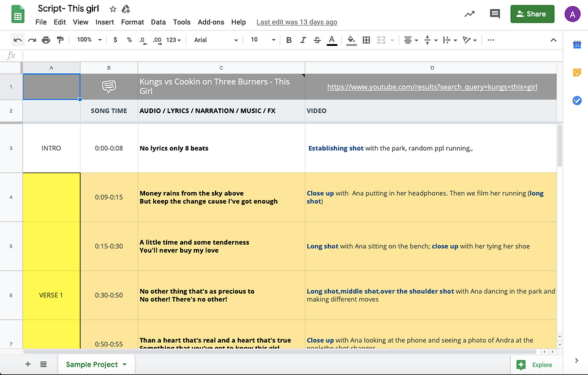This screenshot has width=588, height=375.
Task: Click the Merge cells icon
Action: [x=382, y=40]
